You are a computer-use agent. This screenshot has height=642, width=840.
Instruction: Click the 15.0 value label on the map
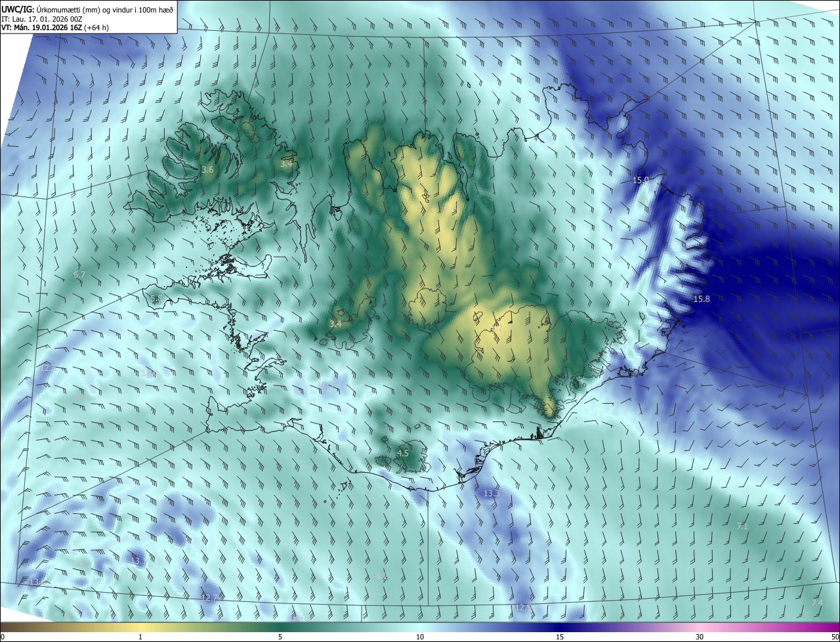click(x=640, y=180)
